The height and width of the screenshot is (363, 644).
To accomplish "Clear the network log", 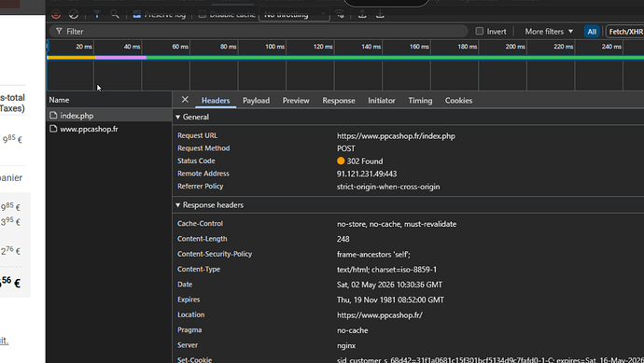I will click(74, 14).
